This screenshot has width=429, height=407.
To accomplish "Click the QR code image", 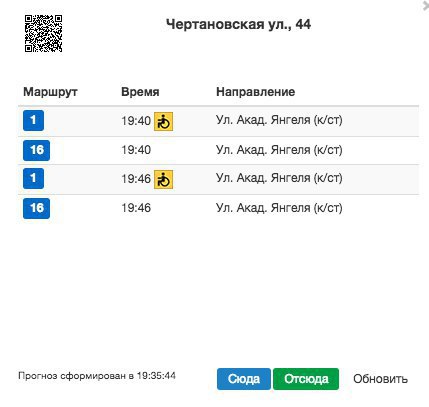I will (x=43, y=33).
